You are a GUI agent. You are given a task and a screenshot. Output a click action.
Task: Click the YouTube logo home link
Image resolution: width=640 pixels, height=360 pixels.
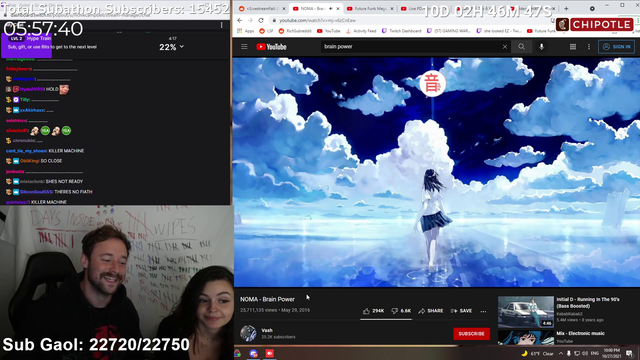click(x=271, y=47)
